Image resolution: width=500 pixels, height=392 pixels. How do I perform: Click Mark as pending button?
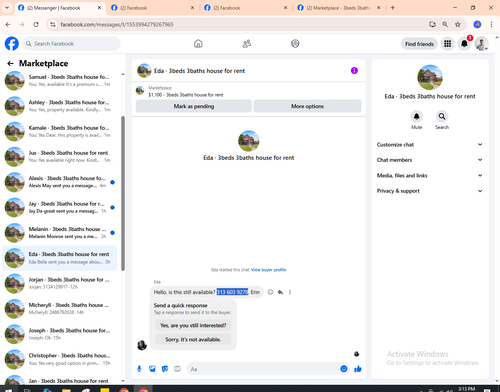[x=194, y=106]
